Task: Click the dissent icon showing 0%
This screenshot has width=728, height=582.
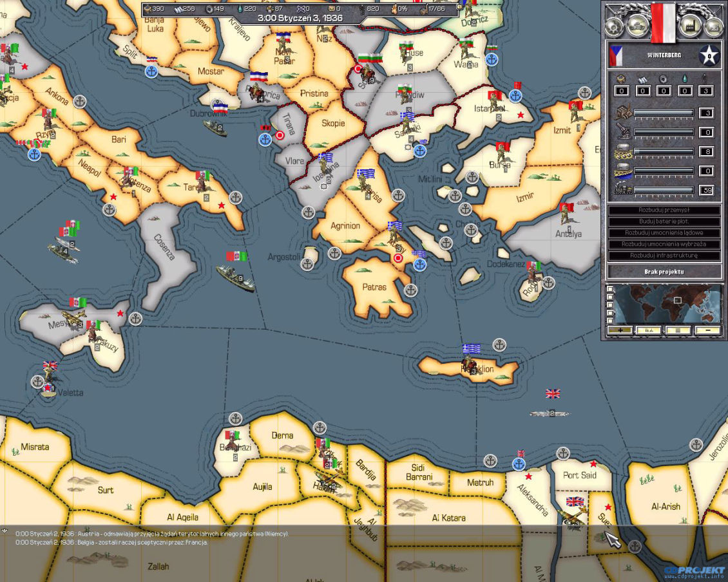Action: (x=394, y=8)
